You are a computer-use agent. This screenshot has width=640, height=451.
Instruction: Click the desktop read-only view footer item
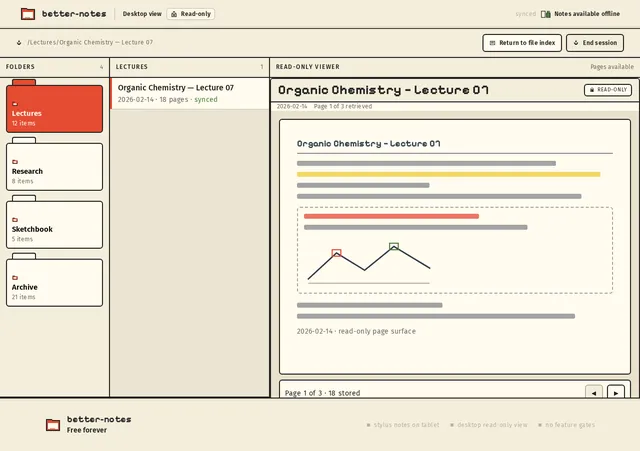(489, 425)
